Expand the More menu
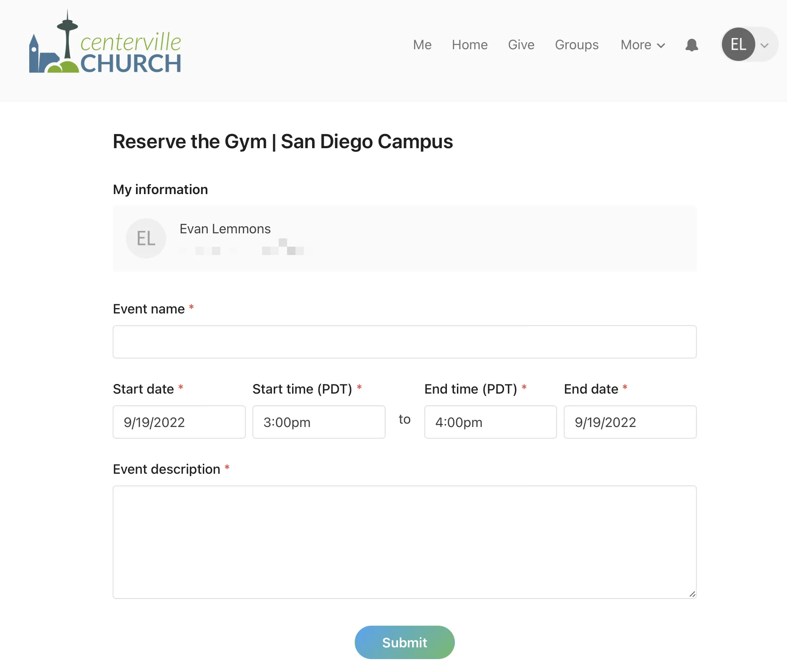787x672 pixels. [642, 45]
